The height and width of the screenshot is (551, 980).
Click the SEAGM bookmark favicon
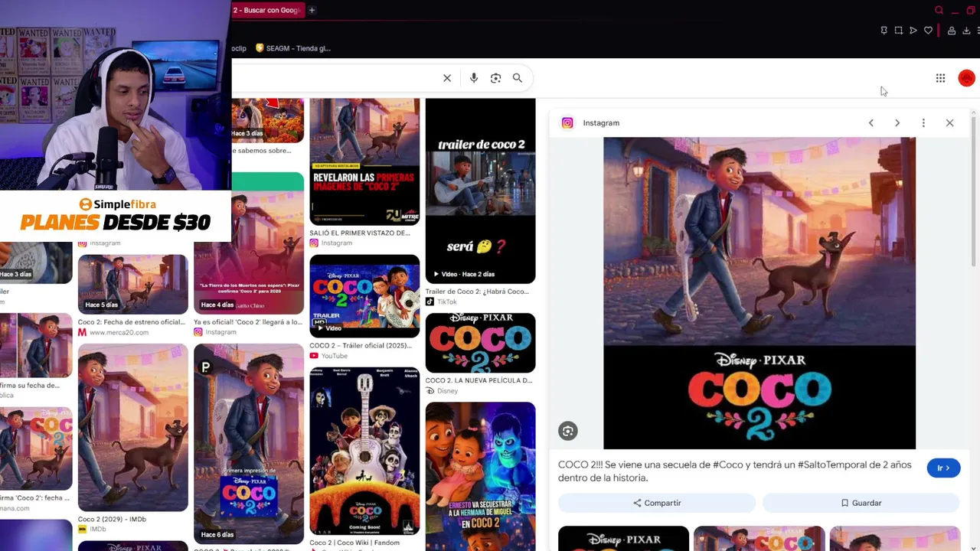click(260, 48)
